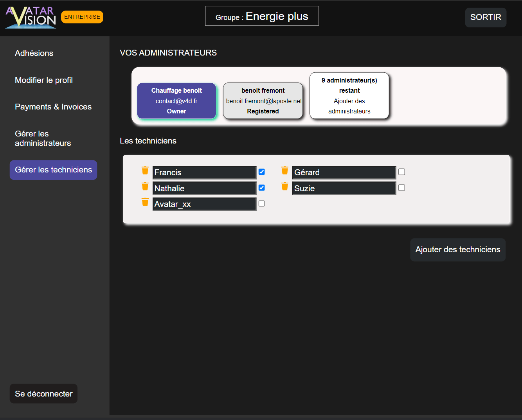The width and height of the screenshot is (522, 420).
Task: Remove Avatar_xx using its trash icon
Action: (x=145, y=202)
